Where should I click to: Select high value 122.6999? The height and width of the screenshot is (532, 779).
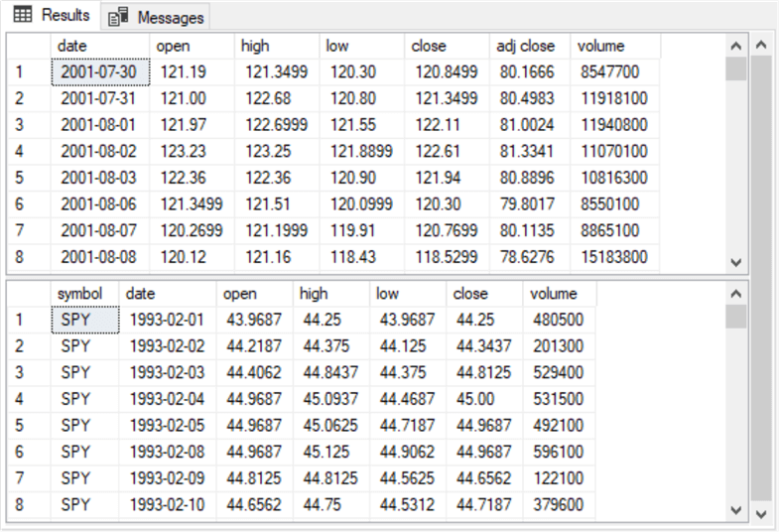click(277, 125)
